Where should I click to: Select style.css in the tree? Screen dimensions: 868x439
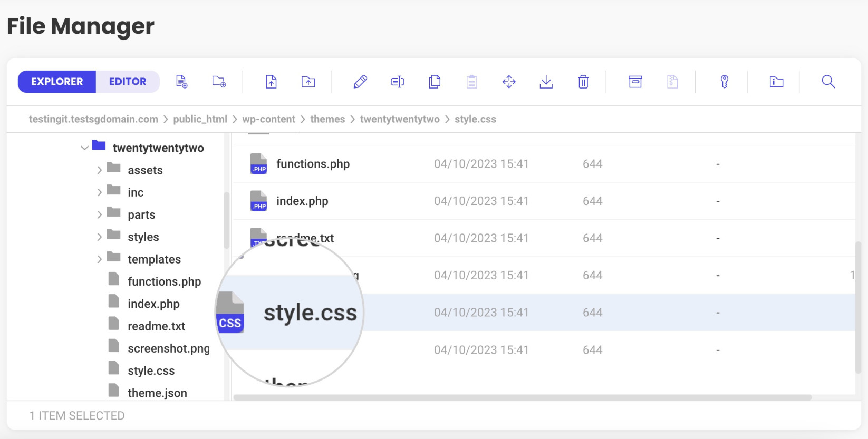[x=151, y=370]
